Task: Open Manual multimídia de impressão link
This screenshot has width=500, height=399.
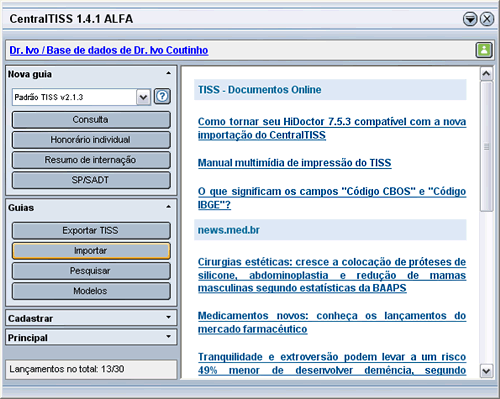Action: coord(294,163)
